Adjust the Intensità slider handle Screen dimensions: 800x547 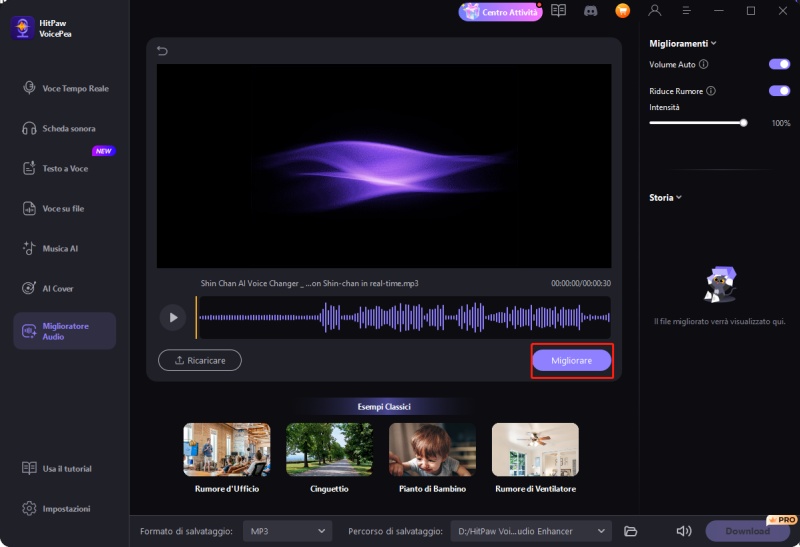click(743, 123)
